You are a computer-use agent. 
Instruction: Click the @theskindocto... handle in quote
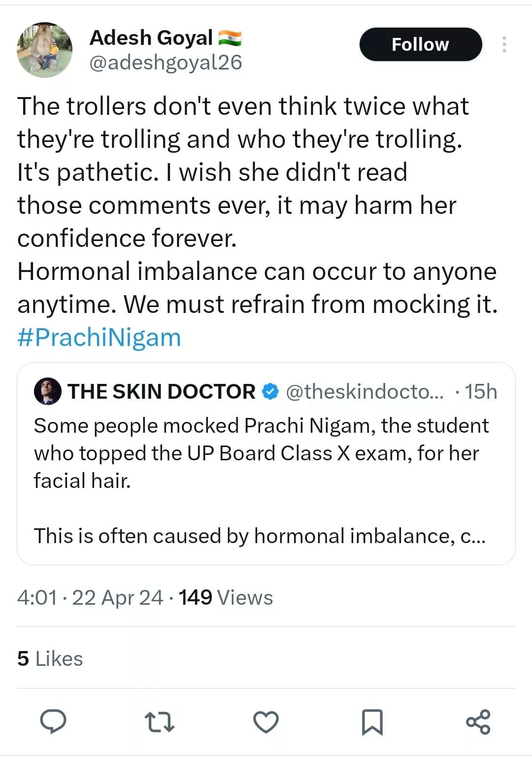tap(365, 391)
